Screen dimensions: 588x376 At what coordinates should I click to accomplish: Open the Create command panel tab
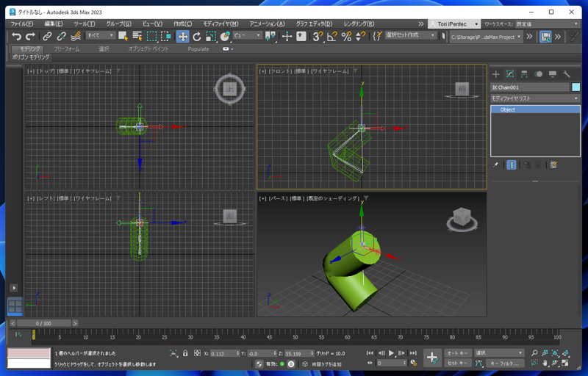[x=495, y=74]
